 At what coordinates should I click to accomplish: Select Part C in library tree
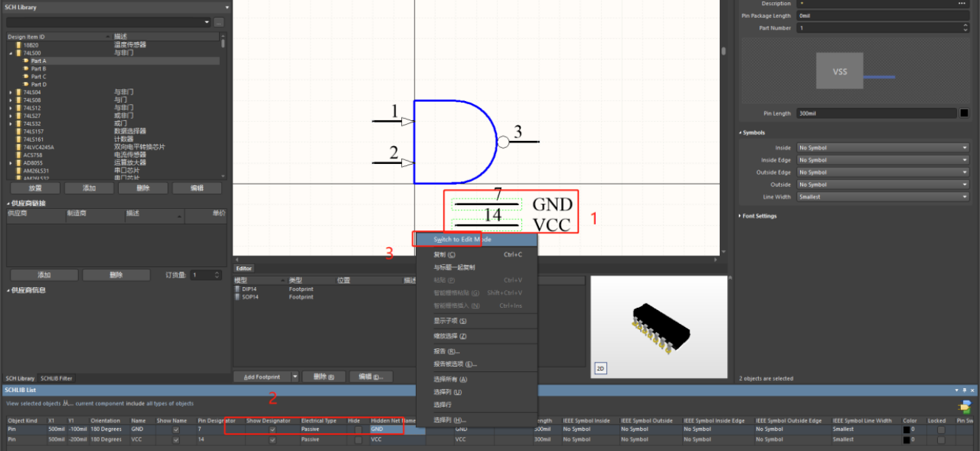click(x=38, y=76)
